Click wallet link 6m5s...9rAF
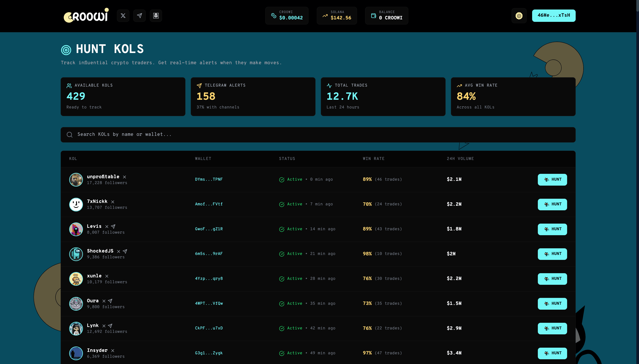The height and width of the screenshot is (364, 639). [209, 254]
